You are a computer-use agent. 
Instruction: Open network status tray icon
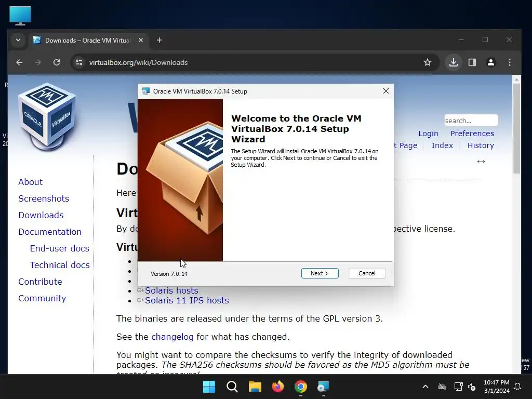tap(458, 387)
